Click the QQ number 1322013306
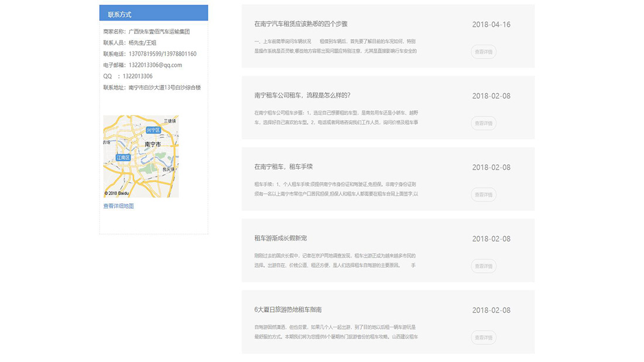Screen dimensions: 644x362 [x=145, y=76]
